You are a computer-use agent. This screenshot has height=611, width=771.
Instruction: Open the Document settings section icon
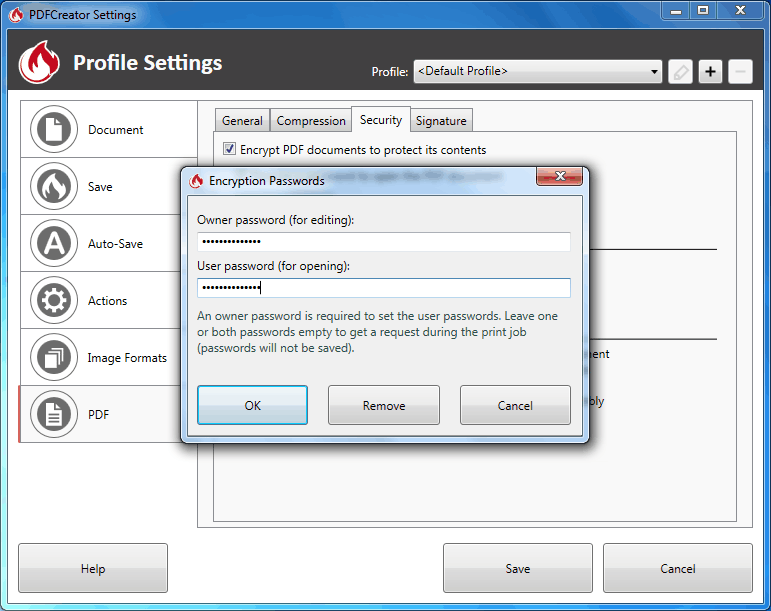tap(54, 129)
